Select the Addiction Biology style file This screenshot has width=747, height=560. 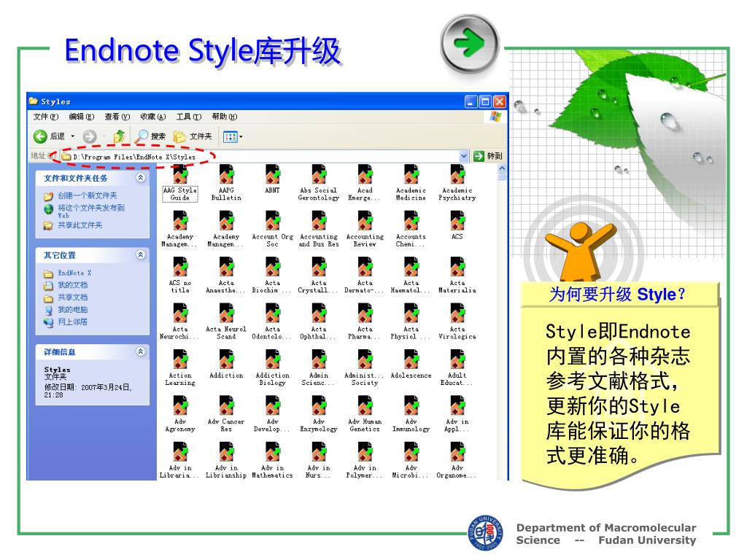pos(273,368)
